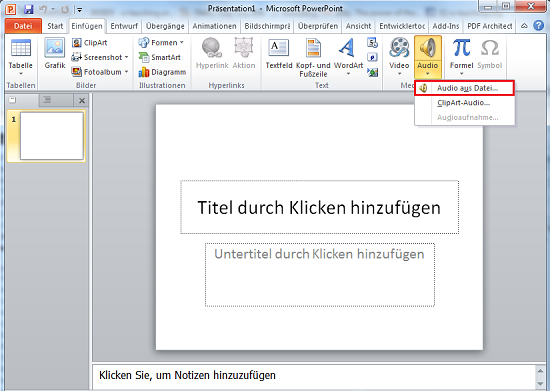The image size is (550, 391).
Task: Click 'Titel durch Klicken hinzufügen' placeholder
Action: 320,207
